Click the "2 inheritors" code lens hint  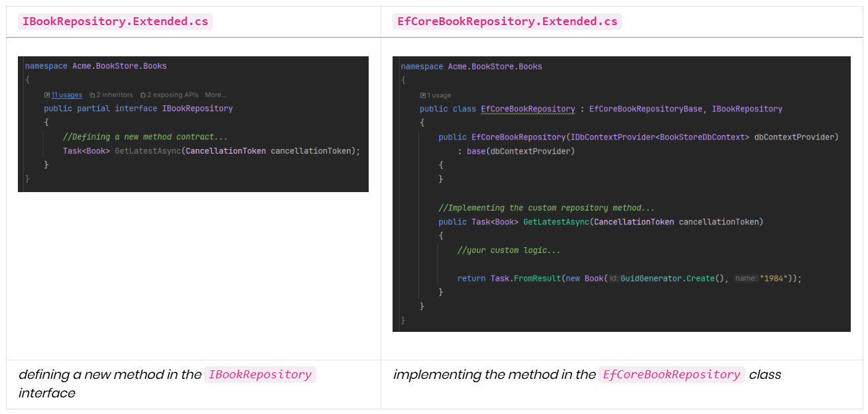click(x=114, y=95)
